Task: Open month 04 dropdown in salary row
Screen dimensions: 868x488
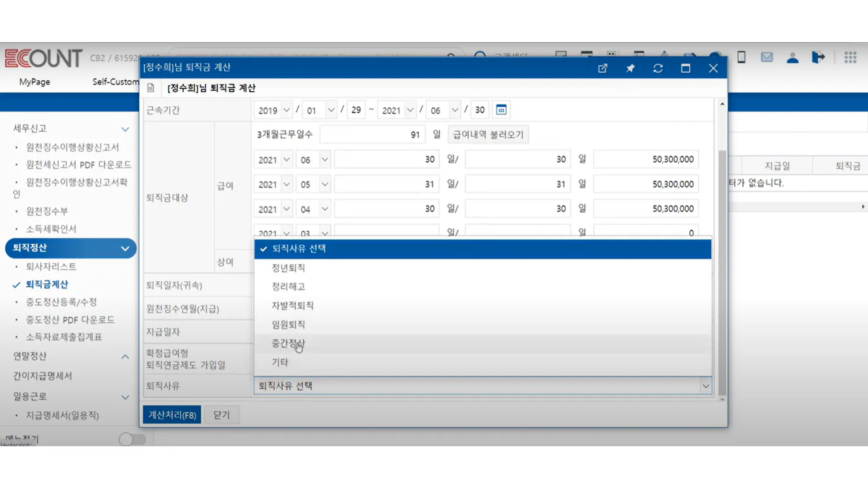Action: click(313, 209)
